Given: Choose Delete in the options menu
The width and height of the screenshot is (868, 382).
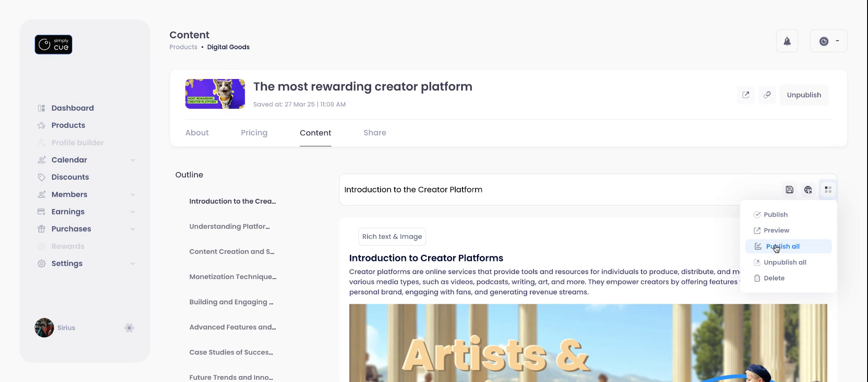Looking at the screenshot, I should (774, 278).
